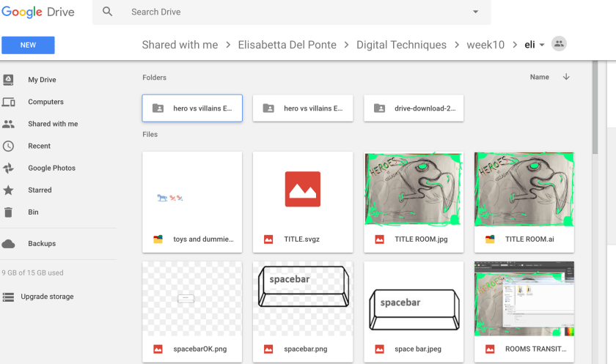Open the Bin
Image resolution: width=616 pixels, height=364 pixels.
pos(33,212)
